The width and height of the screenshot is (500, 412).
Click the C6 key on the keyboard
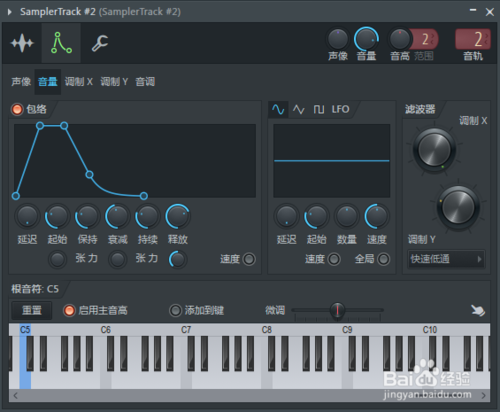(106, 380)
